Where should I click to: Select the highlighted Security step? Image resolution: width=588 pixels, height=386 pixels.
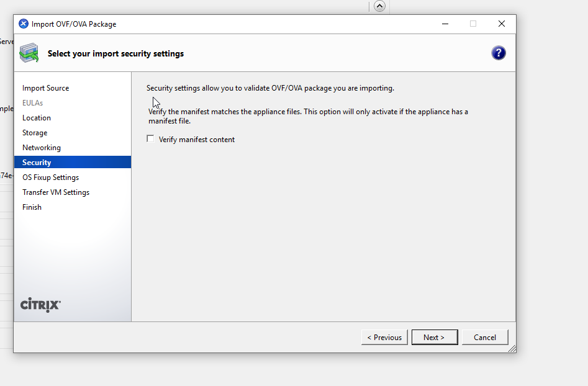(37, 163)
